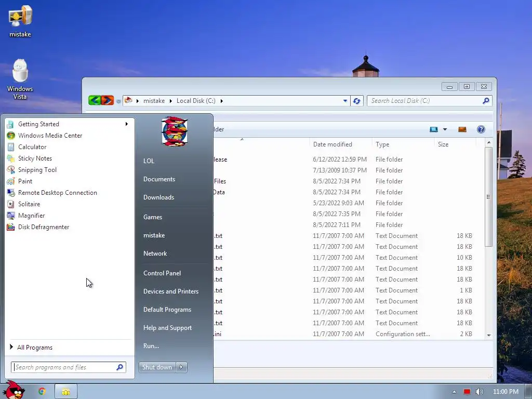This screenshot has width=532, height=399.
Task: Click the user account picture in Start menu
Action: click(x=175, y=131)
